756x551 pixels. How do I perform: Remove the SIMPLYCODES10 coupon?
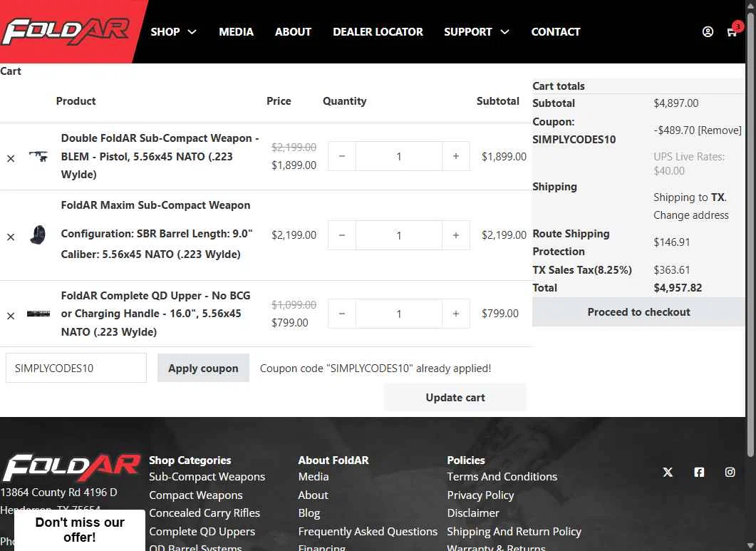720,130
